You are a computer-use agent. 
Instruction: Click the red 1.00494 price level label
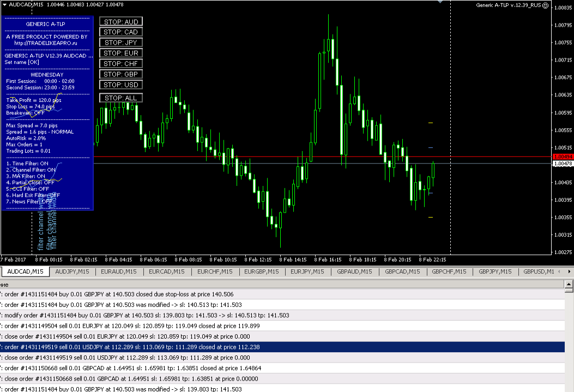pos(563,156)
